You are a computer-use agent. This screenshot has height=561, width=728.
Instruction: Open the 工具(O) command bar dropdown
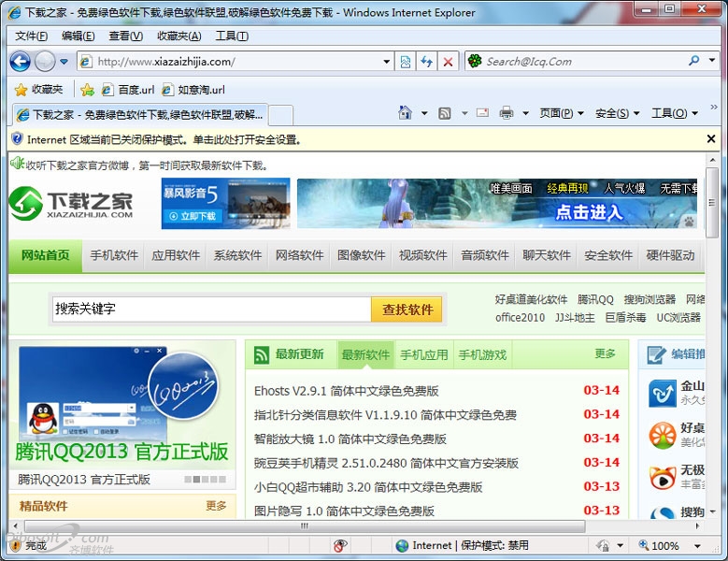tap(675, 113)
